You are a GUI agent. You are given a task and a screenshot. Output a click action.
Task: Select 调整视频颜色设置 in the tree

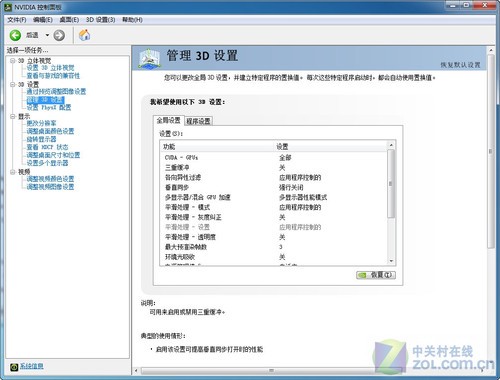click(50, 179)
